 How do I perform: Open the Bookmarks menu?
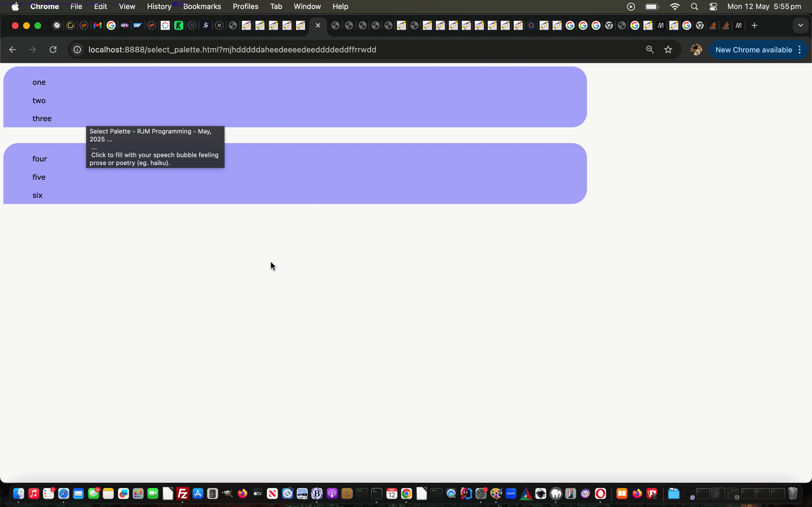tap(202, 7)
